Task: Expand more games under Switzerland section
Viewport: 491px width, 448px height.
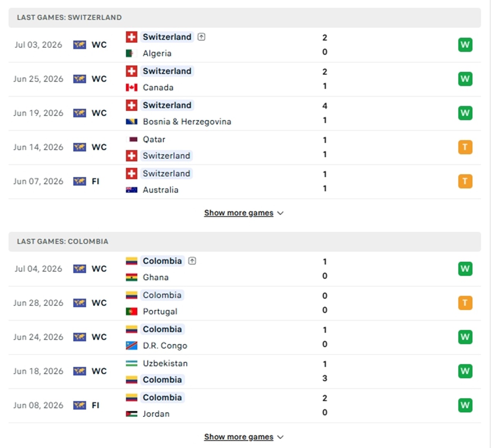Action: pos(243,213)
